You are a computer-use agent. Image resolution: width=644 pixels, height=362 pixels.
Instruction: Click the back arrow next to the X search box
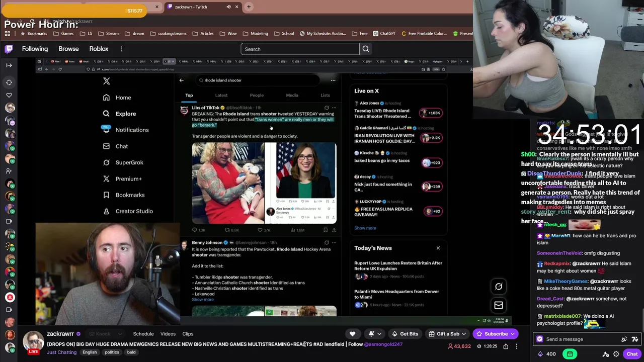(182, 80)
